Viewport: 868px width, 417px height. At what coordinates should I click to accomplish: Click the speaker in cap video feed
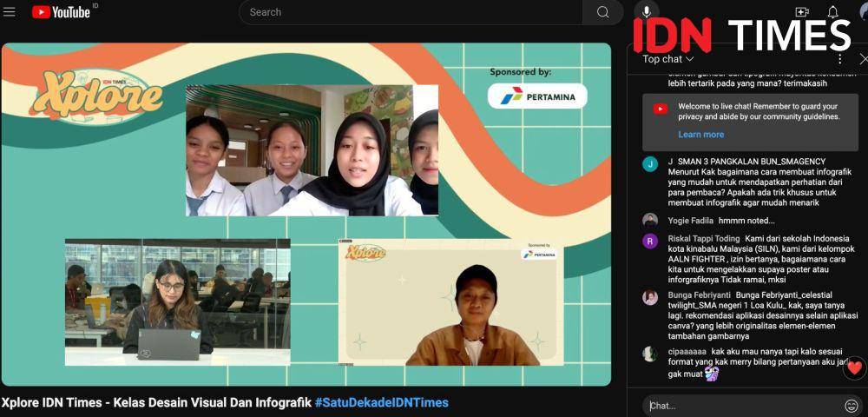point(450,302)
